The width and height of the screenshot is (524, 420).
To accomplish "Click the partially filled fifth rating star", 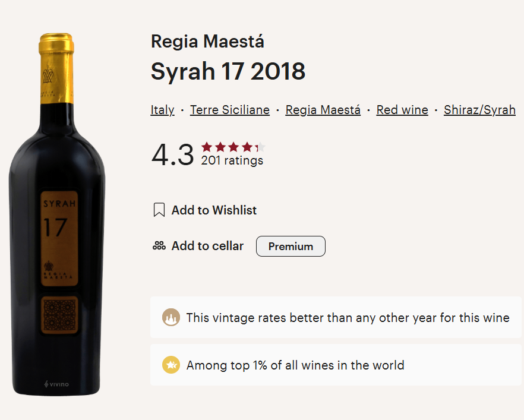I will (260, 147).
